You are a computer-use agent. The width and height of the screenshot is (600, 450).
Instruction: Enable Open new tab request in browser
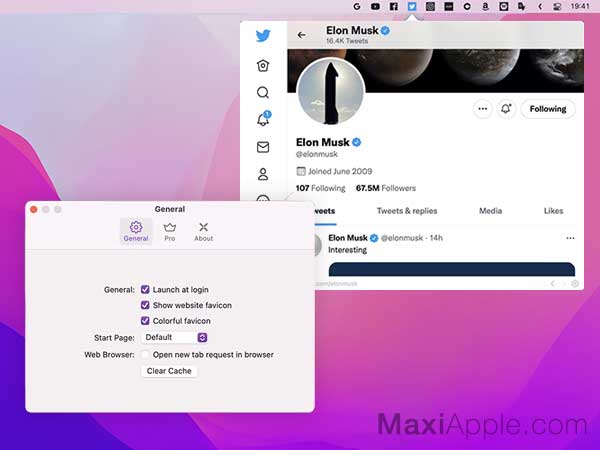(x=145, y=355)
